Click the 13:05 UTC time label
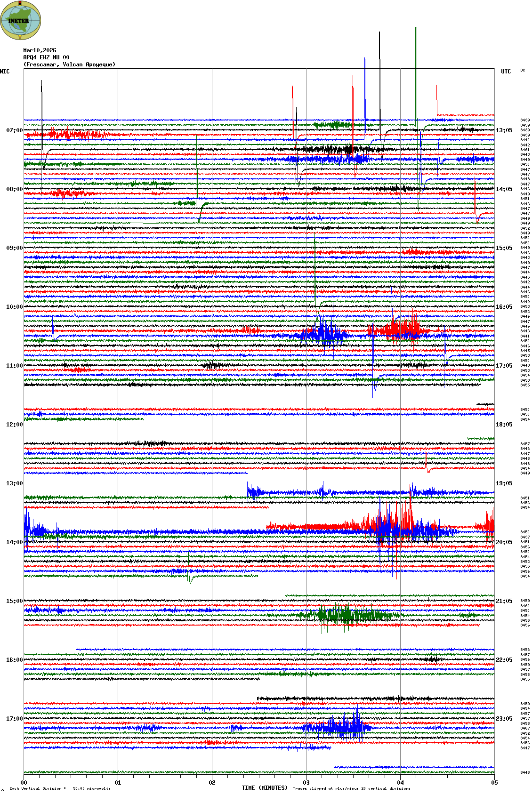 (x=504, y=130)
